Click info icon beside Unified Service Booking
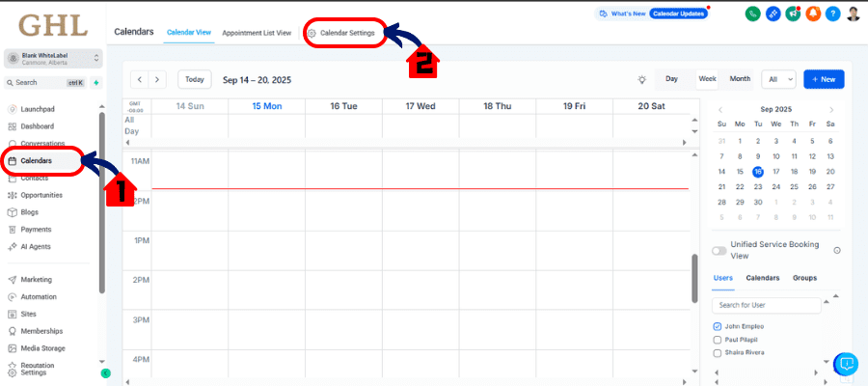The width and height of the screenshot is (868, 386). 837,250
